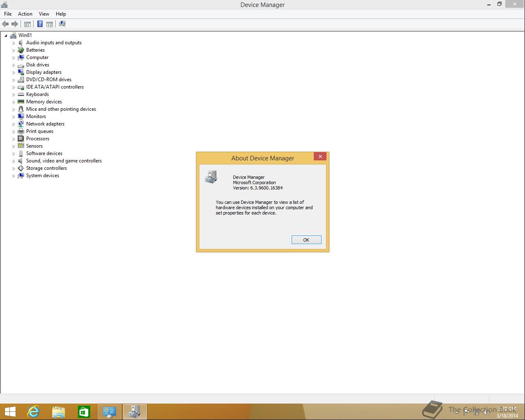Click the Sound, video and game controllers icon
The height and width of the screenshot is (420, 525).
point(21,161)
